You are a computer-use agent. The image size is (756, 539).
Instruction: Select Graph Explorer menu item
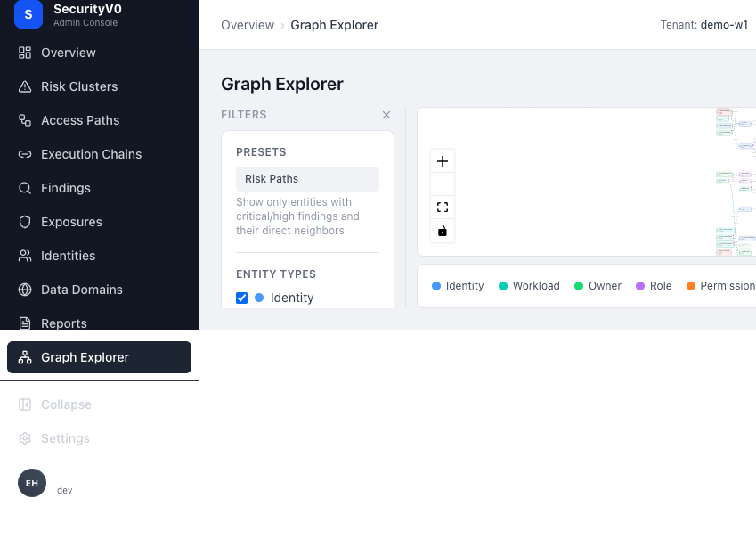[x=100, y=357]
